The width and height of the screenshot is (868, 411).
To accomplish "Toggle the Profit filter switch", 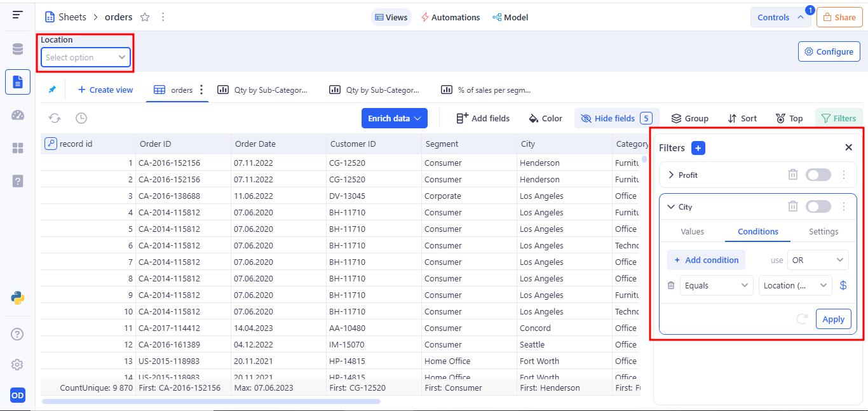I will pos(818,175).
